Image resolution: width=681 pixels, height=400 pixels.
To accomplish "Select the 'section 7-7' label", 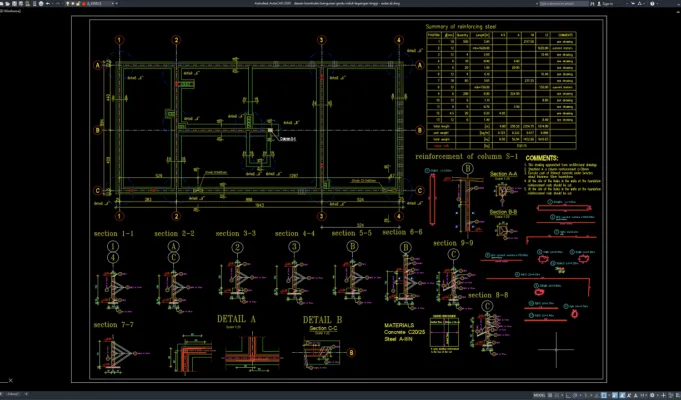I will click(113, 325).
